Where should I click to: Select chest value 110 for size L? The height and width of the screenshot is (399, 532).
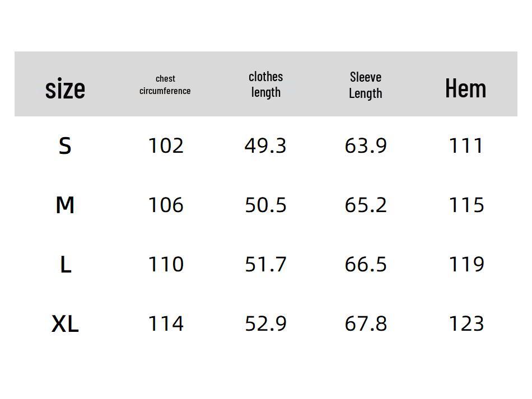coord(165,265)
